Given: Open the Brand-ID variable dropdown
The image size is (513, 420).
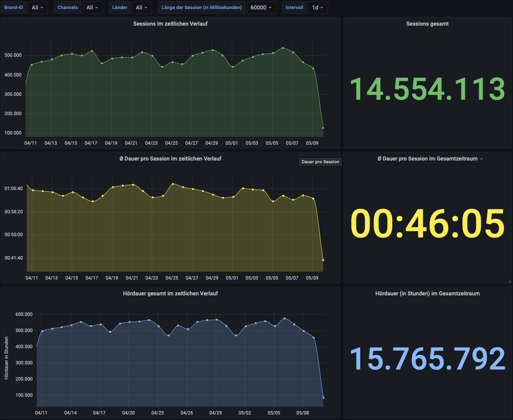Looking at the screenshot, I should [x=38, y=7].
